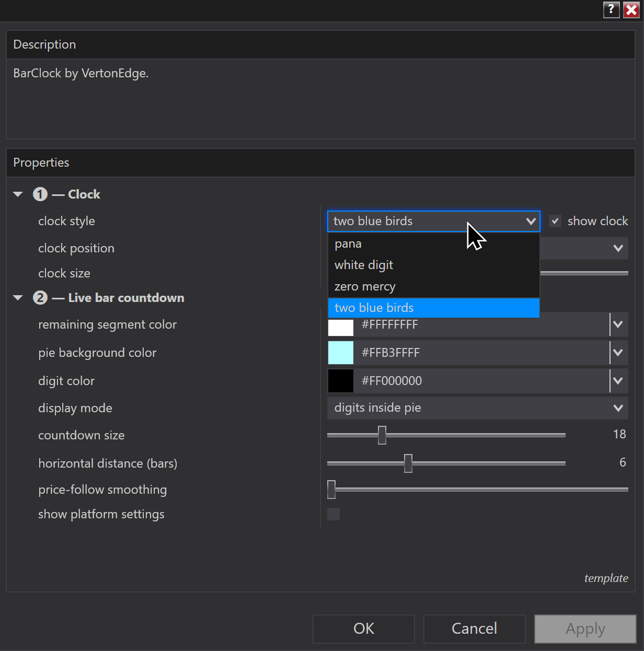Open the clock position dropdown arrow
The height and width of the screenshot is (651, 644).
coord(618,248)
